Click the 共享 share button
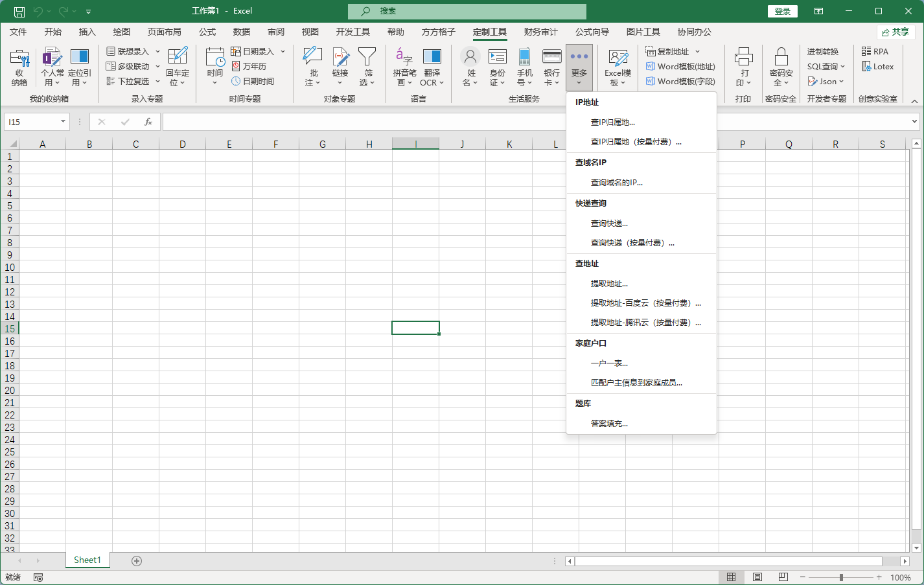 895,32
